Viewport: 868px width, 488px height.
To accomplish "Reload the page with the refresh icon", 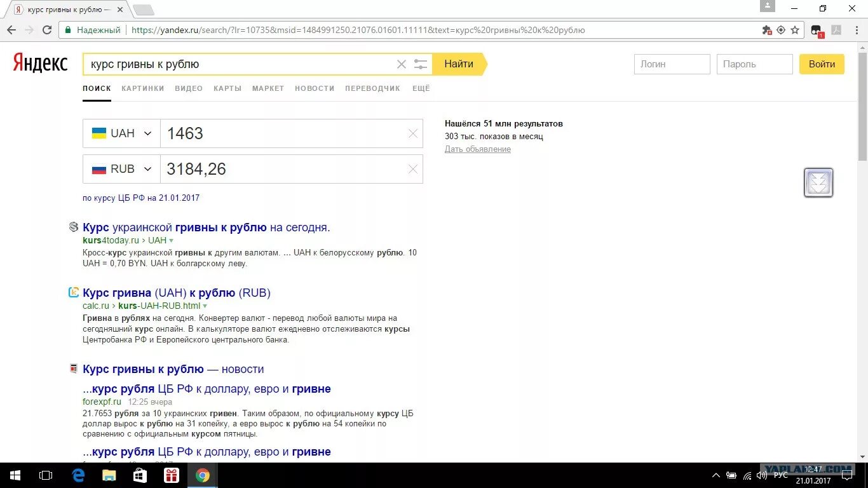I will click(47, 30).
